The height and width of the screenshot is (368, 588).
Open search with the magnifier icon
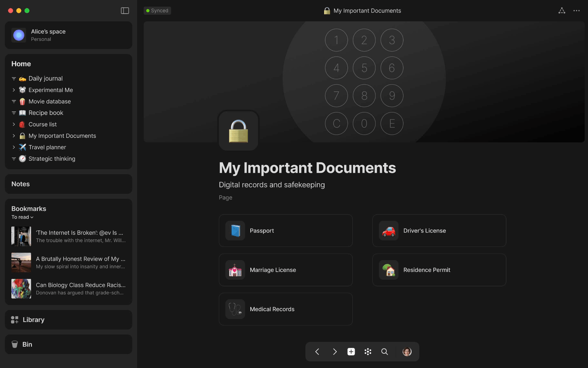(x=384, y=352)
